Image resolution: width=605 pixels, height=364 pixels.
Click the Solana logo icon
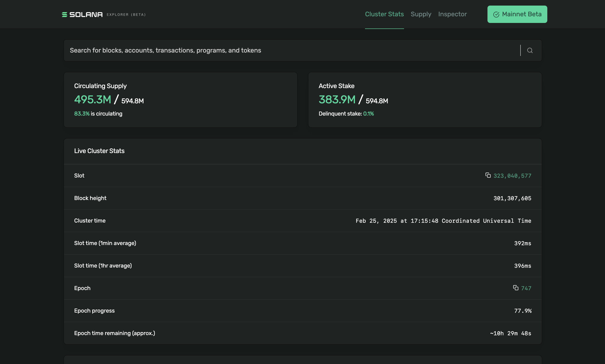point(65,15)
